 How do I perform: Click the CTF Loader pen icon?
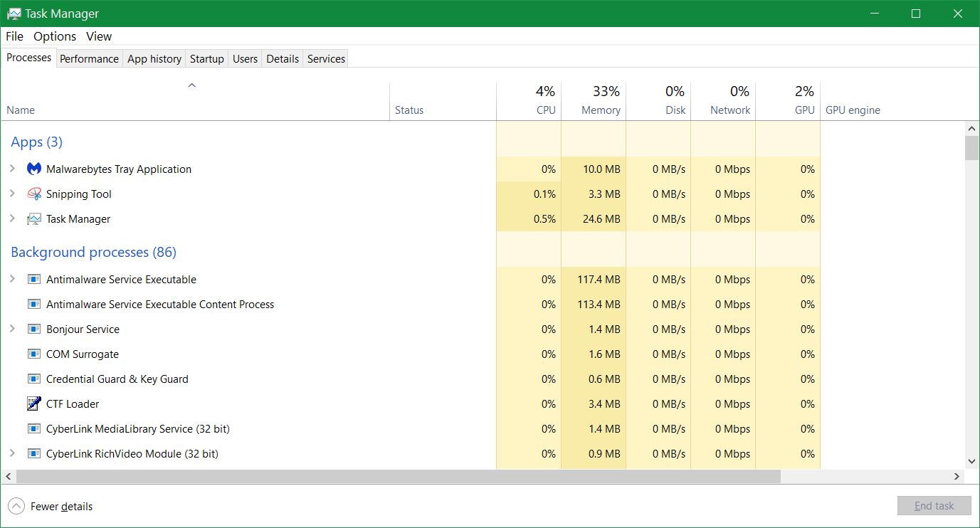[33, 404]
